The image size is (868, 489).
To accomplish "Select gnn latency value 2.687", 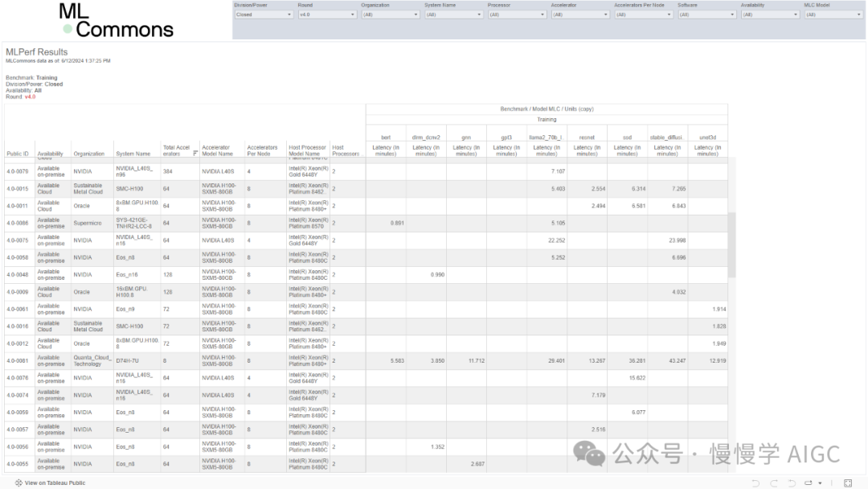I will tap(477, 464).
